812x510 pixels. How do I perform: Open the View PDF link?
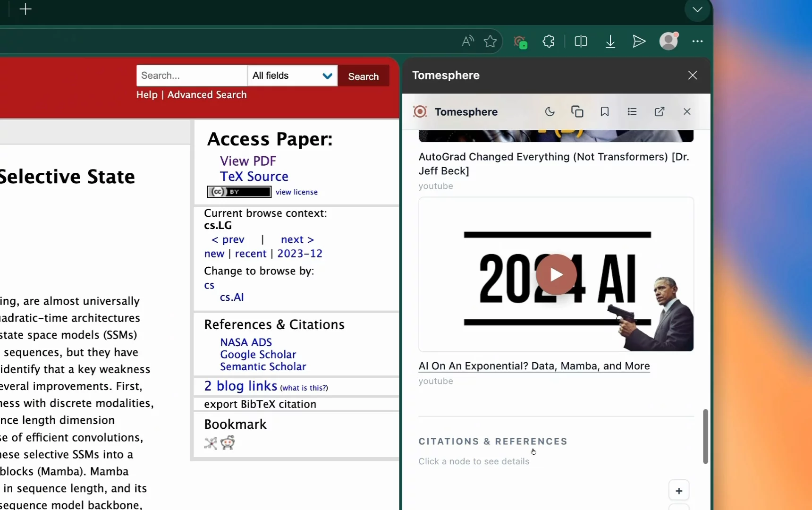pos(248,161)
